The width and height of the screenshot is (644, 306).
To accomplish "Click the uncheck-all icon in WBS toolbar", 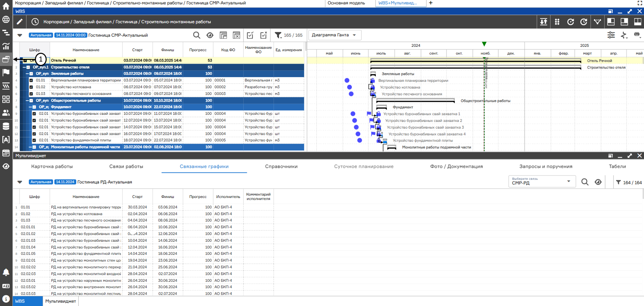I will [x=264, y=35].
